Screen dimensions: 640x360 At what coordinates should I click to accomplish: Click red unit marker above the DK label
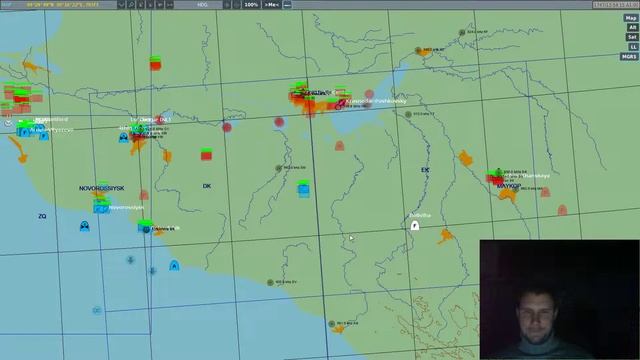206,155
